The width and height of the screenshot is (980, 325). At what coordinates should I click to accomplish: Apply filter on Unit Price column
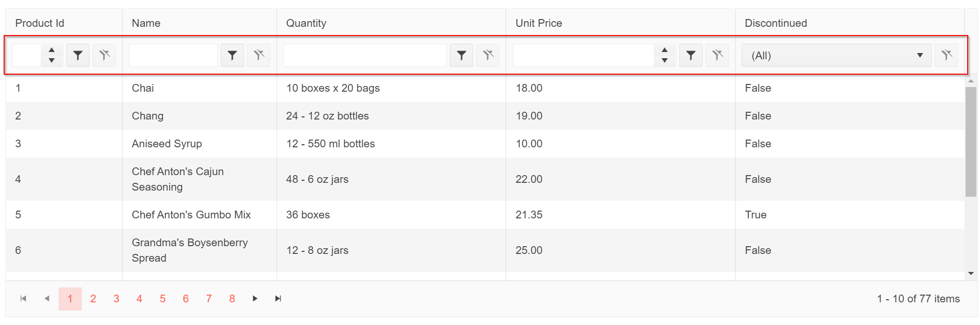tap(691, 55)
